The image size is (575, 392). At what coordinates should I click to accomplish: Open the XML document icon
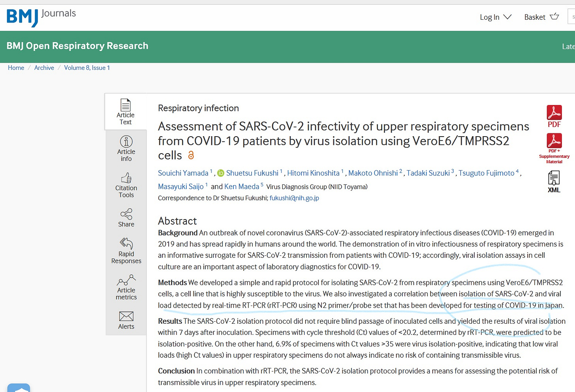pyautogui.click(x=554, y=178)
